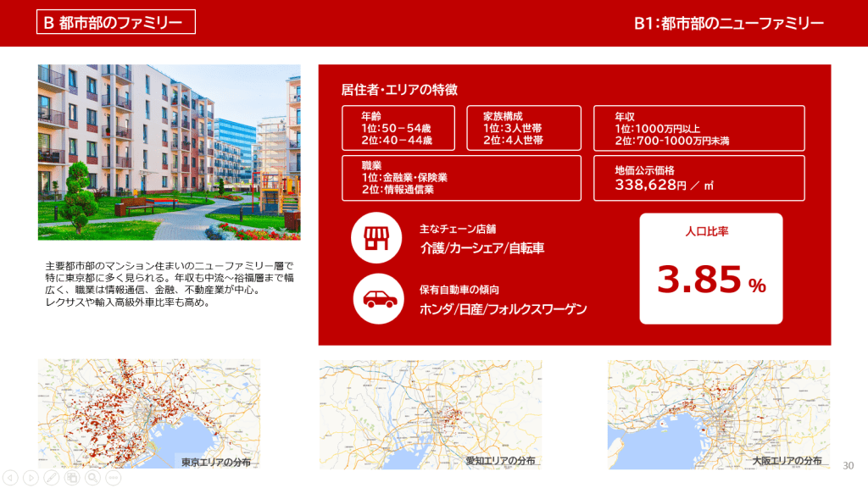Open the see-all-slides overview
The height and width of the screenshot is (488, 868).
71,479
